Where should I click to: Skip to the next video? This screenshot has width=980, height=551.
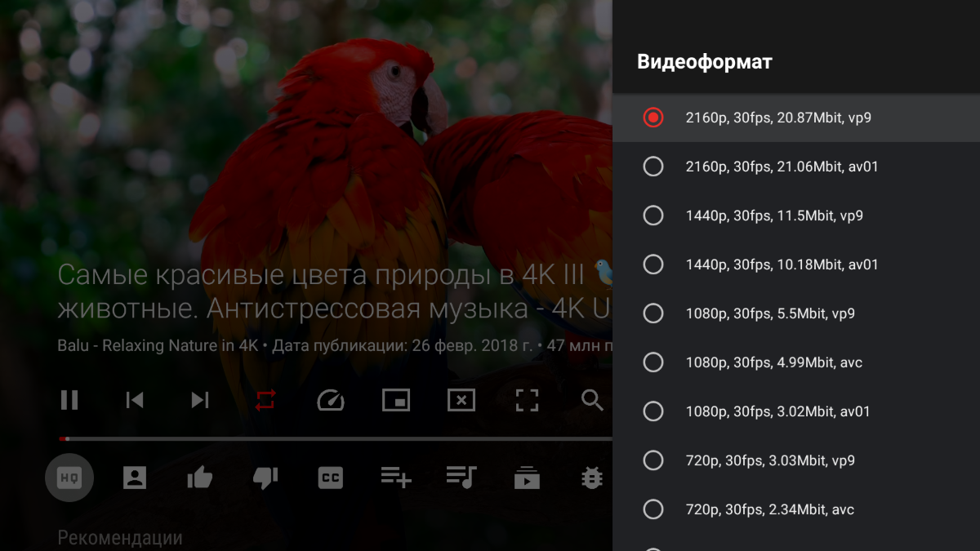pyautogui.click(x=200, y=400)
